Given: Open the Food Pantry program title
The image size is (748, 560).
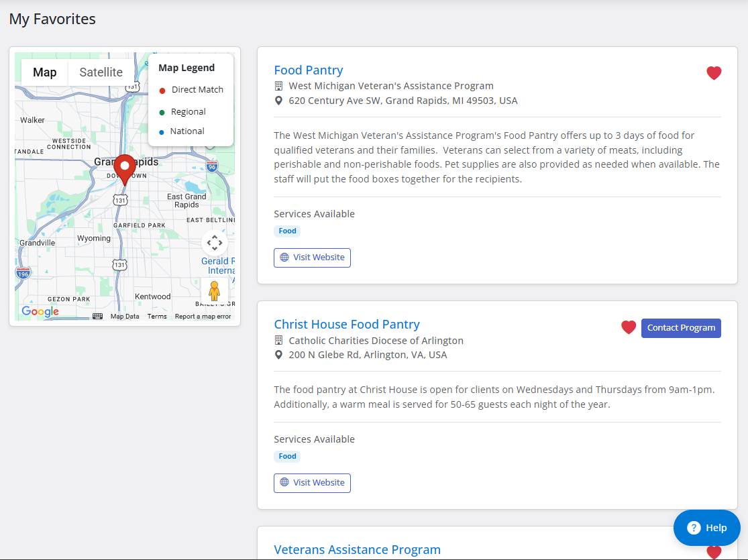Looking at the screenshot, I should [x=308, y=70].
